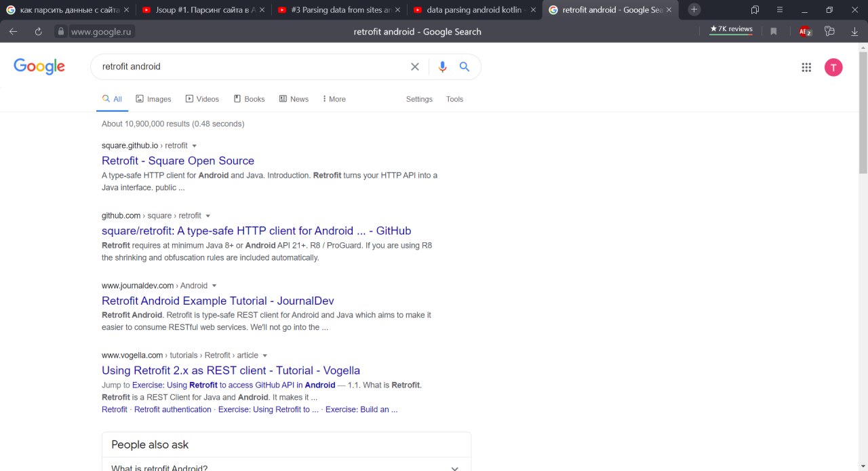Screen dimensions: 868x471
Task: Clear the search box with X icon
Action: click(x=415, y=67)
